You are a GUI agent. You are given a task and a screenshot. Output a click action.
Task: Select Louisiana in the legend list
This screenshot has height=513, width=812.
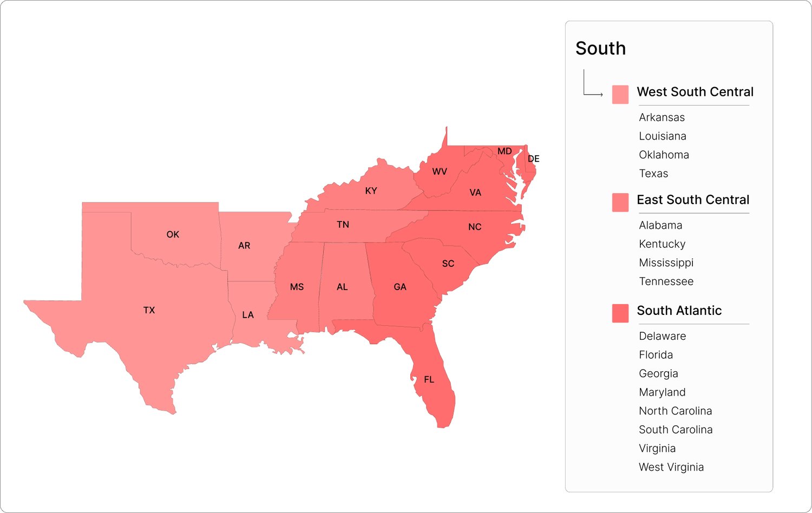tap(662, 136)
